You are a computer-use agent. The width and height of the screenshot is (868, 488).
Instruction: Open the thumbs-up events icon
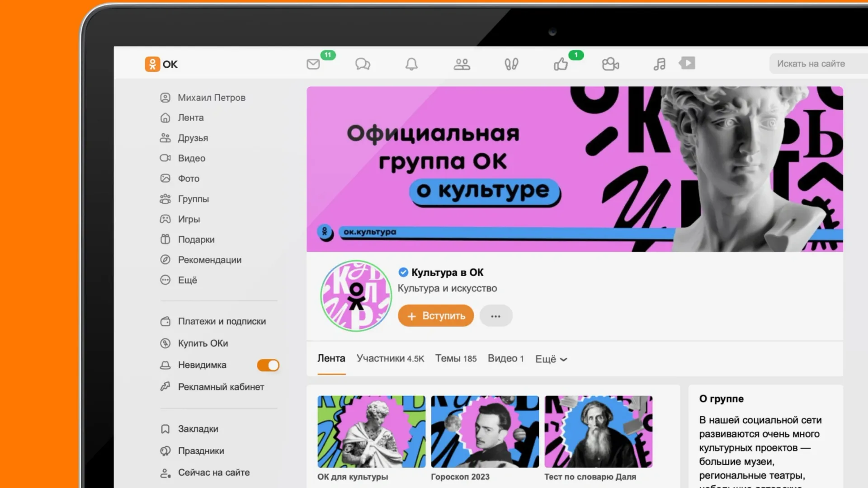click(x=561, y=64)
